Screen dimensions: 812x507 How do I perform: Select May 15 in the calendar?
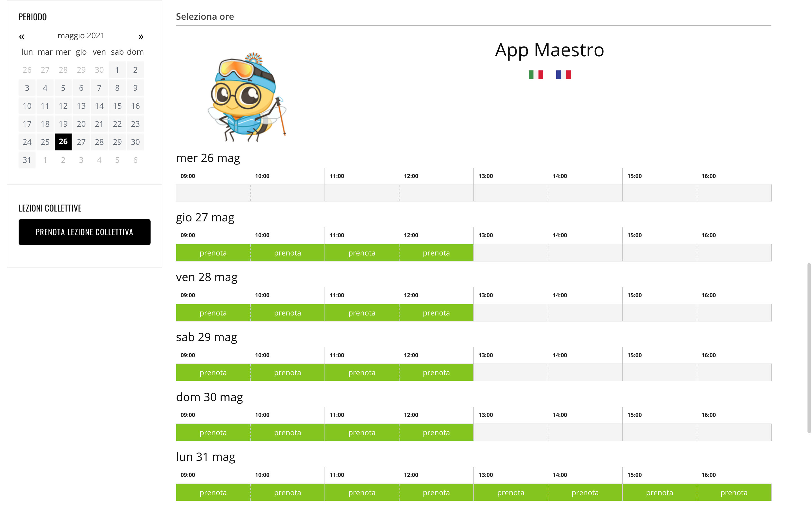(x=117, y=106)
